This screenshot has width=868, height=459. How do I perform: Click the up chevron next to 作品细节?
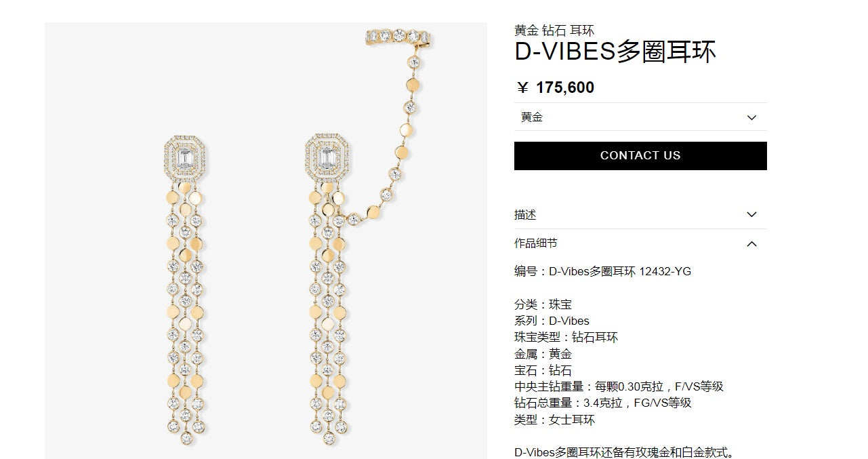click(751, 243)
